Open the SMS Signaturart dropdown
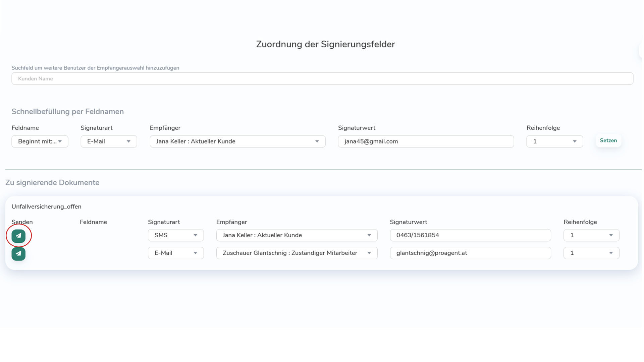Viewport: 644px width, 362px height. click(175, 235)
